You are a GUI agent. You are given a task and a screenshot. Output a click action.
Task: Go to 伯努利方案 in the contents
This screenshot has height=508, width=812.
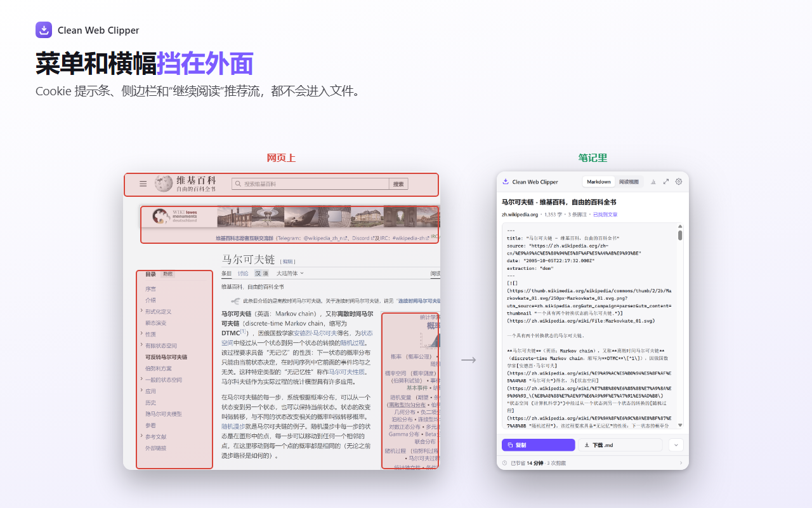pos(158,368)
